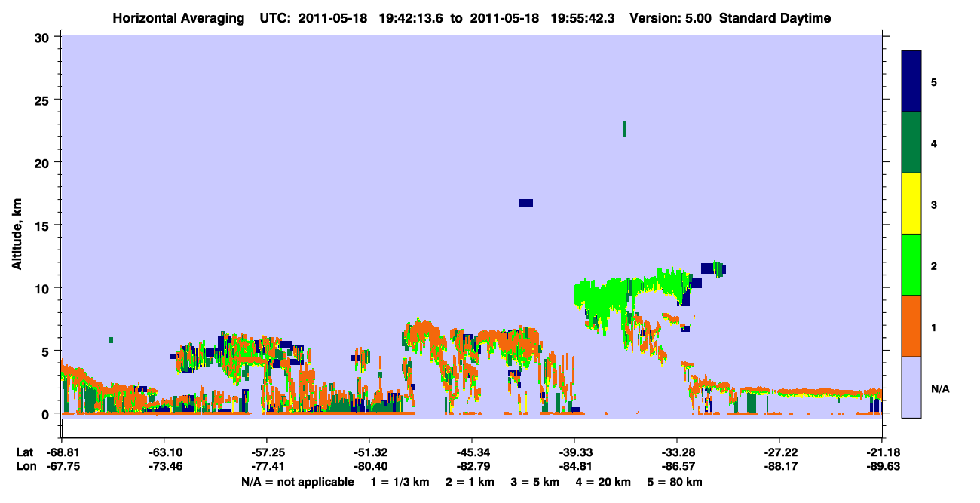Click latitude value -63.10

pyautogui.click(x=164, y=452)
